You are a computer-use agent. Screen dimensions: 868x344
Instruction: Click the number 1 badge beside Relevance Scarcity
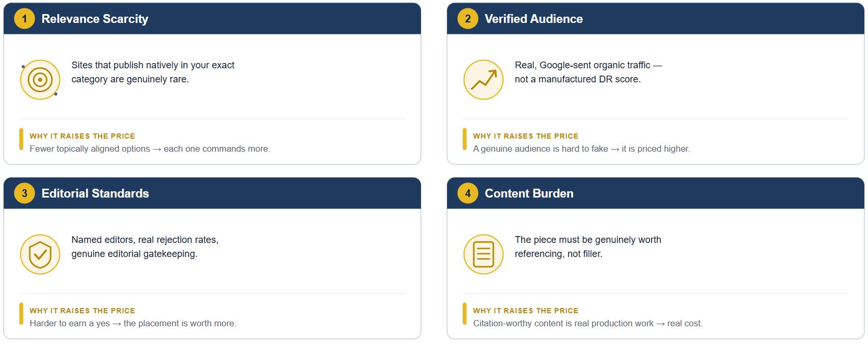[24, 19]
